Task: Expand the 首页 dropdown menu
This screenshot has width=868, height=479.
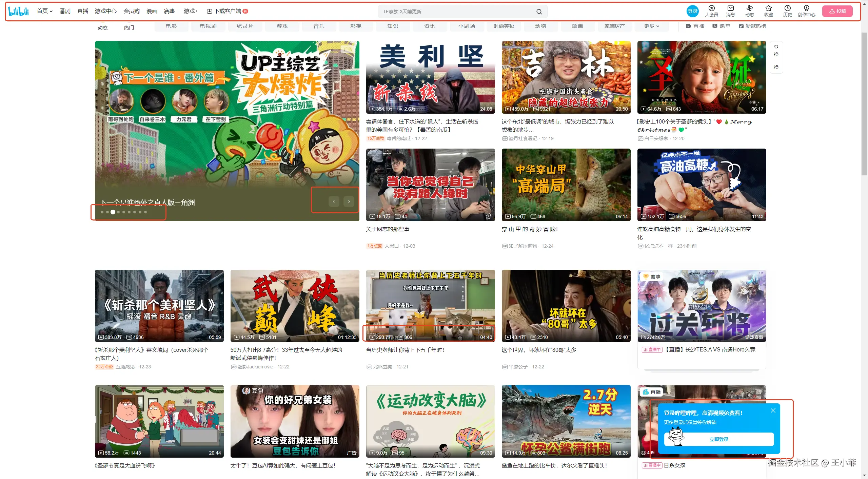Action: [x=45, y=11]
